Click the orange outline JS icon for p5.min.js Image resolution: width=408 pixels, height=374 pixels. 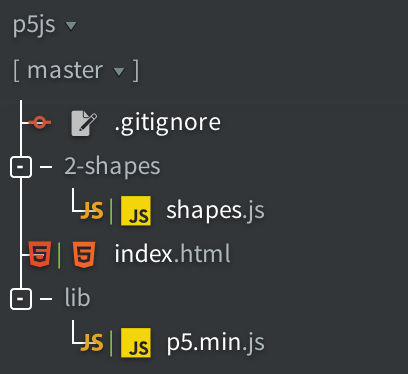point(92,342)
